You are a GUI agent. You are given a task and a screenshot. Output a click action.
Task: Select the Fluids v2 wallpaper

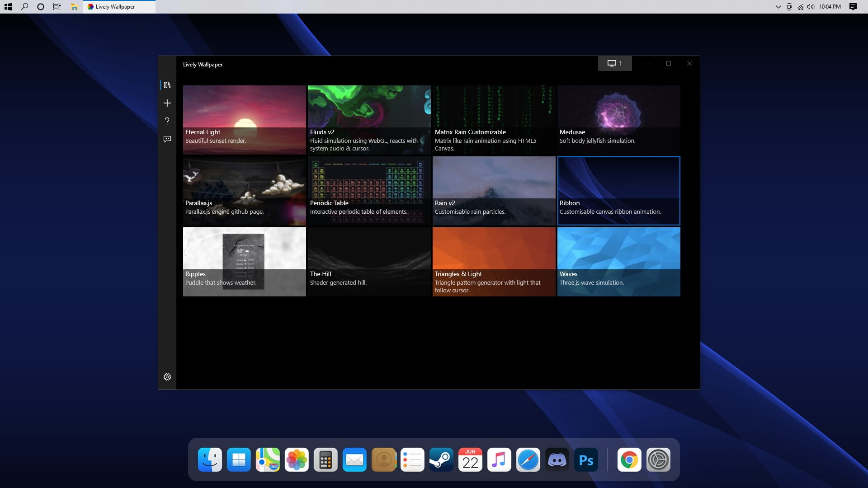(x=369, y=120)
